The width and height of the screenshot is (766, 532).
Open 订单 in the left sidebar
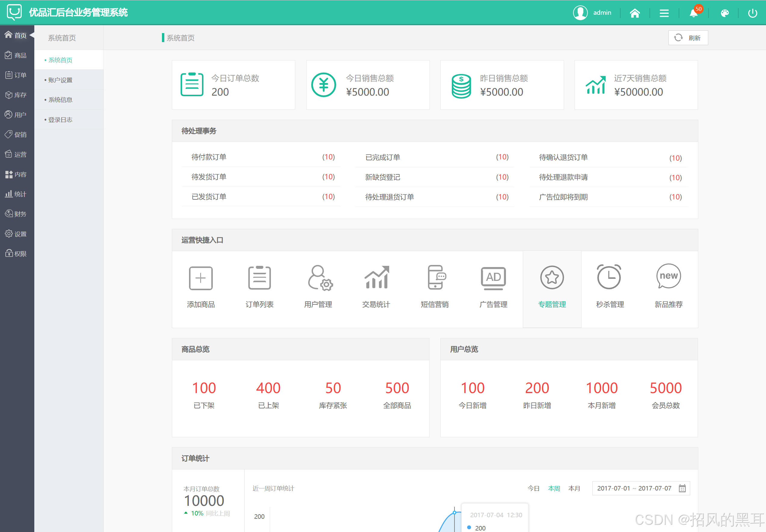click(x=17, y=75)
